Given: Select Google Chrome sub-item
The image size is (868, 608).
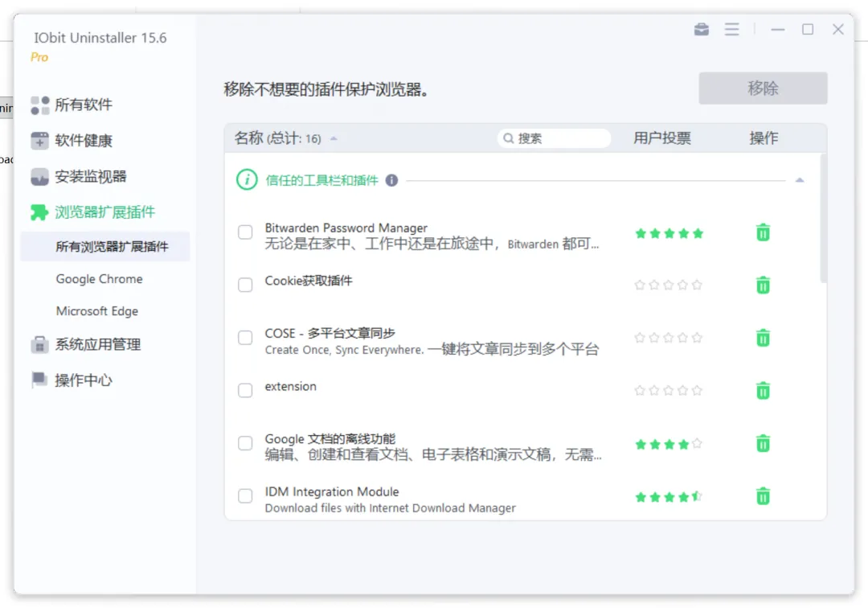Looking at the screenshot, I should pyautogui.click(x=99, y=279).
